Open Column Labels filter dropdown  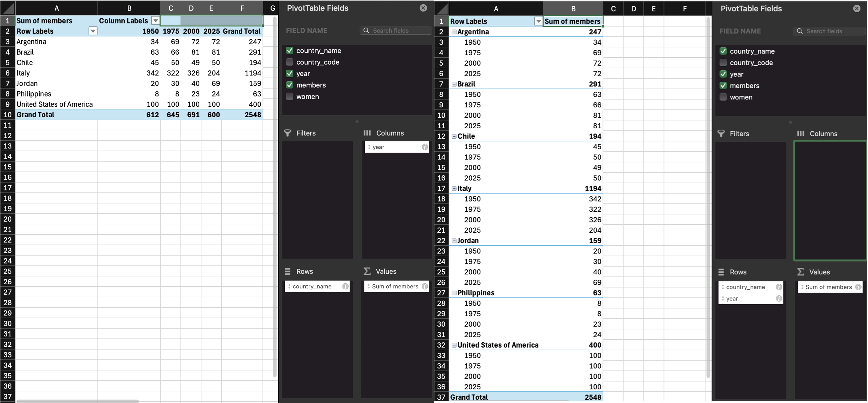pos(155,21)
